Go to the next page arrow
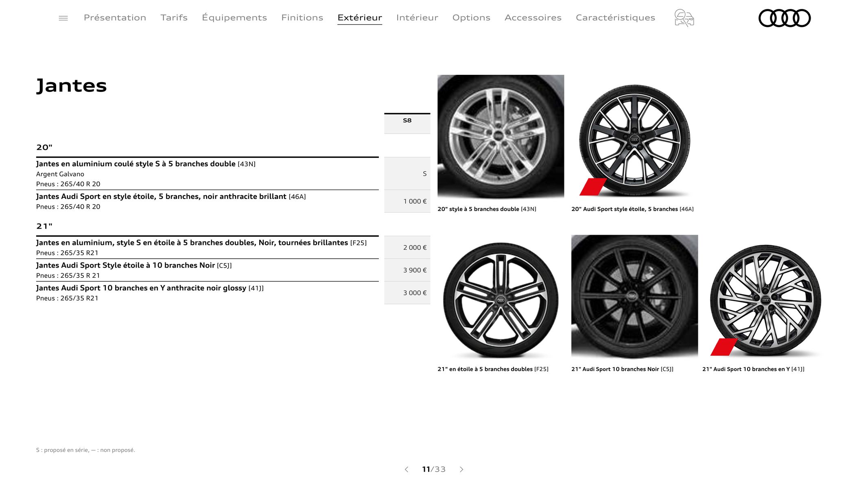868x488 pixels. click(461, 469)
